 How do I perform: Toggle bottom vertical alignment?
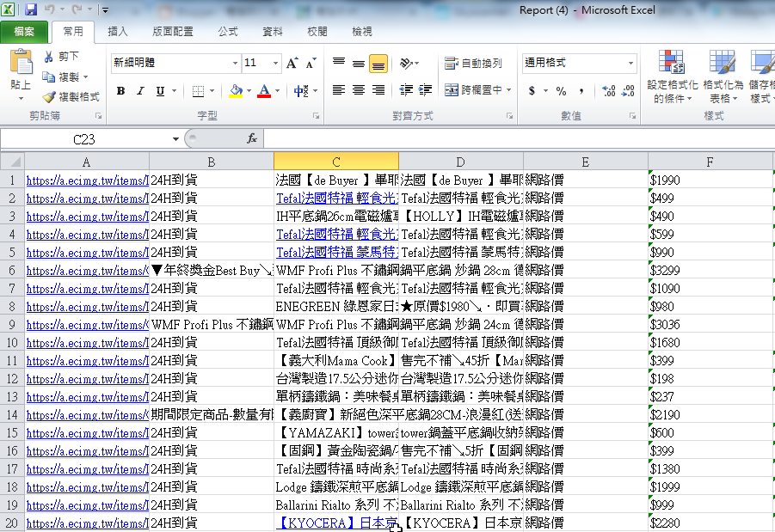[378, 64]
